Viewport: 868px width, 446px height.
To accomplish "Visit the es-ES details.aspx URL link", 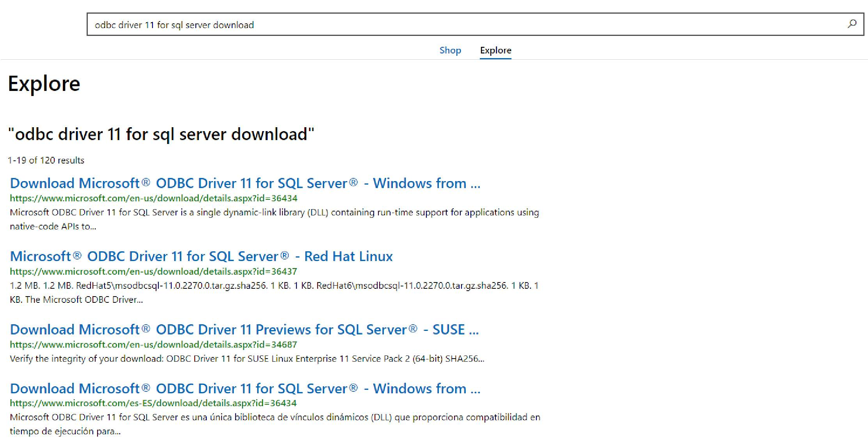I will pyautogui.click(x=153, y=403).
